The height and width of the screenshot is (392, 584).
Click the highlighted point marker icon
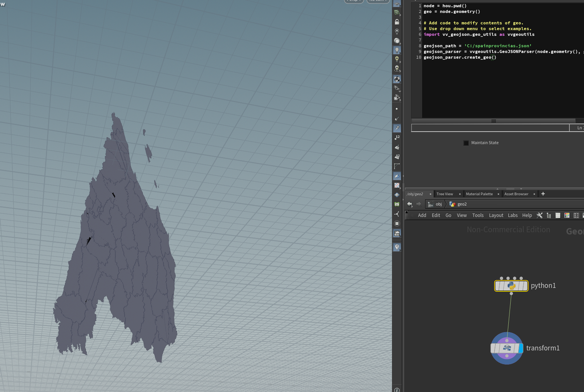tap(397, 128)
